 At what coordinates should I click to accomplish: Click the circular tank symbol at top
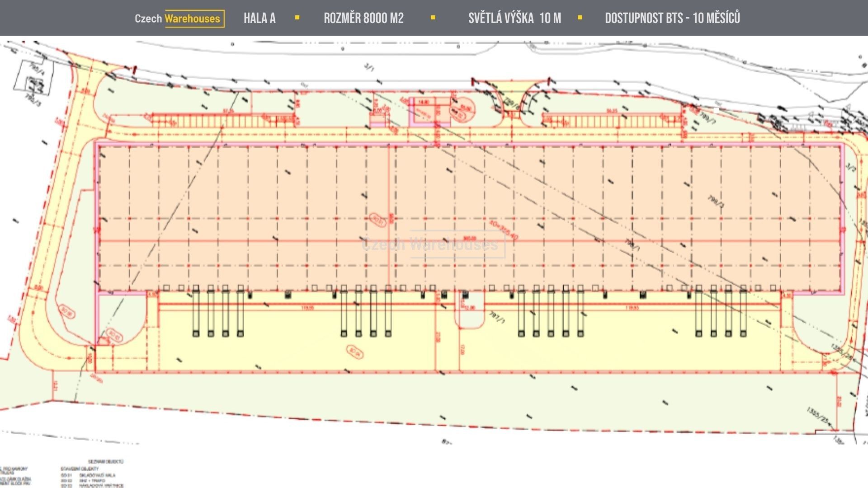click(462, 110)
